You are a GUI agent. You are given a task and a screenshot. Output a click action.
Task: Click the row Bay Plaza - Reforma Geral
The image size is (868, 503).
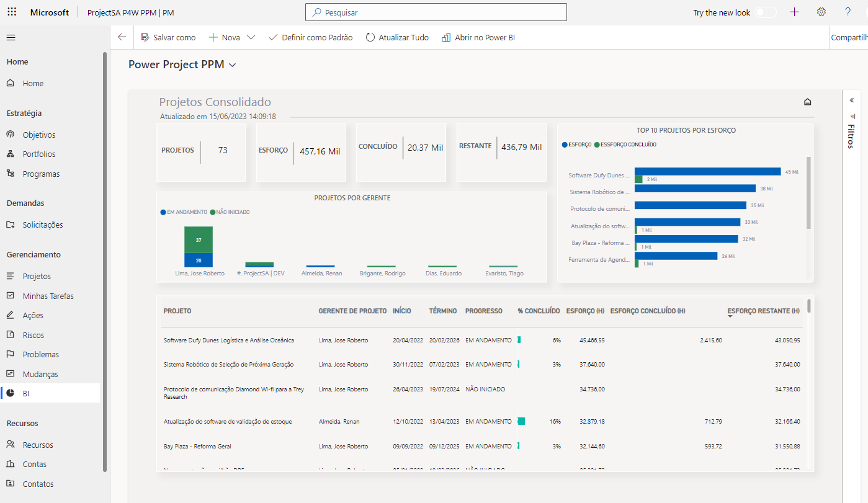tap(481, 446)
